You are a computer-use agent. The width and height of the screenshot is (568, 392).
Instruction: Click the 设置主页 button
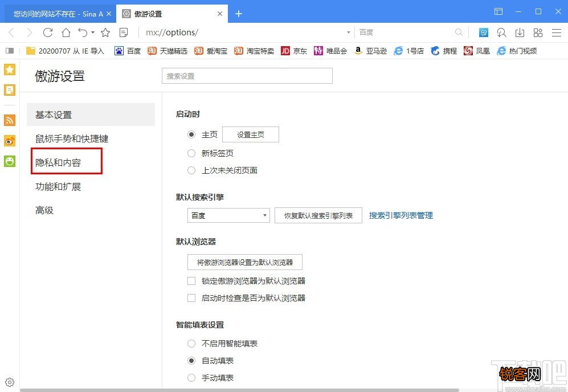click(250, 135)
